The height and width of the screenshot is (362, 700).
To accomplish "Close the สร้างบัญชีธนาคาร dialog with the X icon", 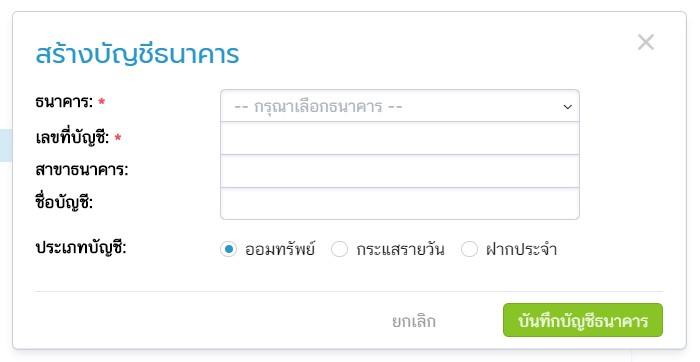I will tap(646, 42).
